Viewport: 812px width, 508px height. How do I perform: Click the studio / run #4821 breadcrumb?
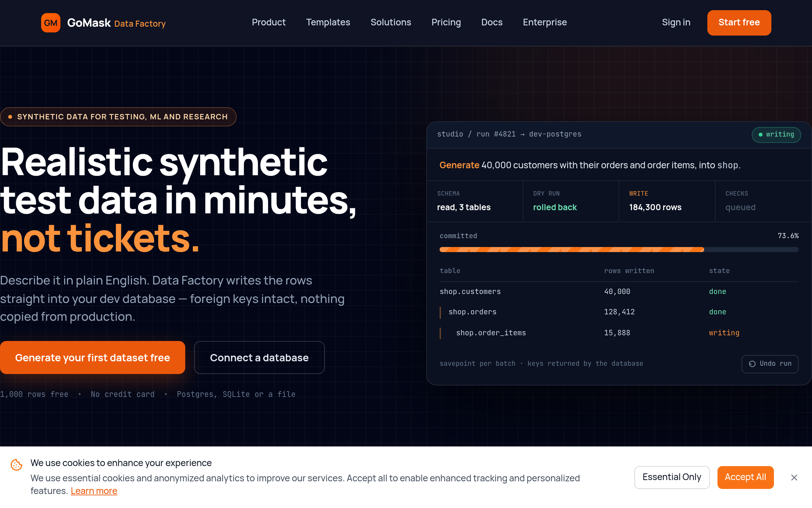pos(509,134)
